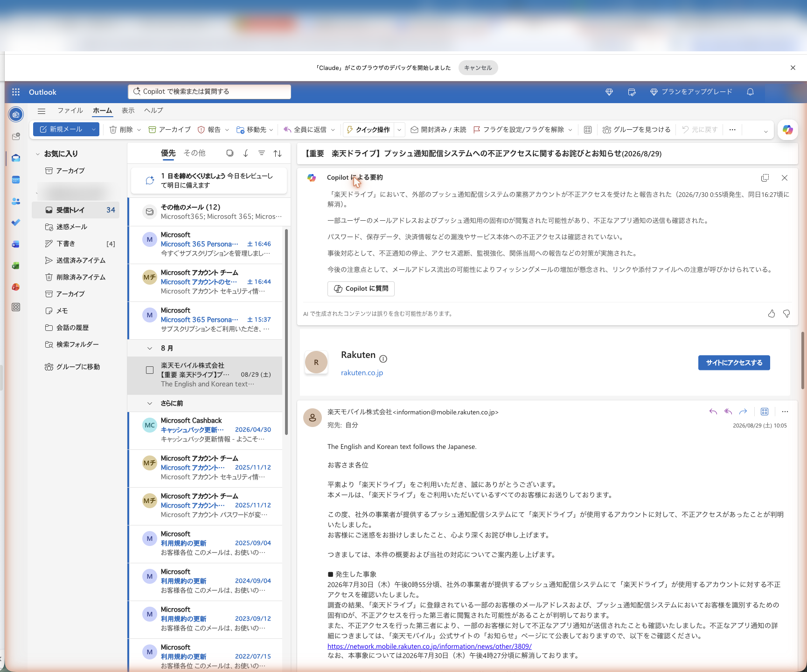This screenshot has height=672, width=807.
Task: Give thumbs down to Copilot summary
Action: coord(786,314)
